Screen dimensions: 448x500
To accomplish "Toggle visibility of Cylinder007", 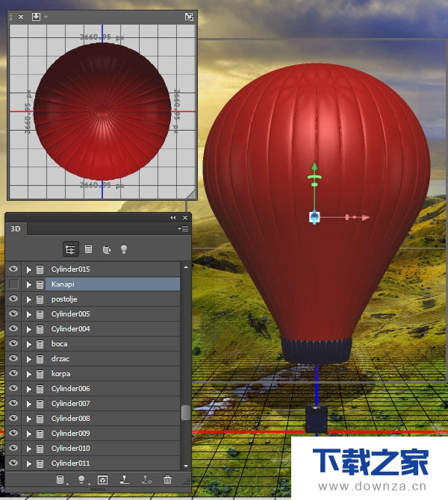I will coord(13,403).
